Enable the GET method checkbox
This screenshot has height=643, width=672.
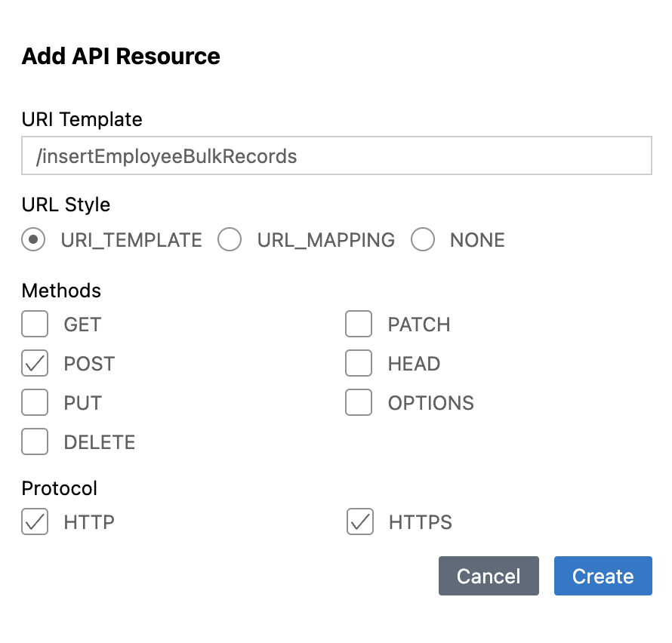[x=35, y=325]
